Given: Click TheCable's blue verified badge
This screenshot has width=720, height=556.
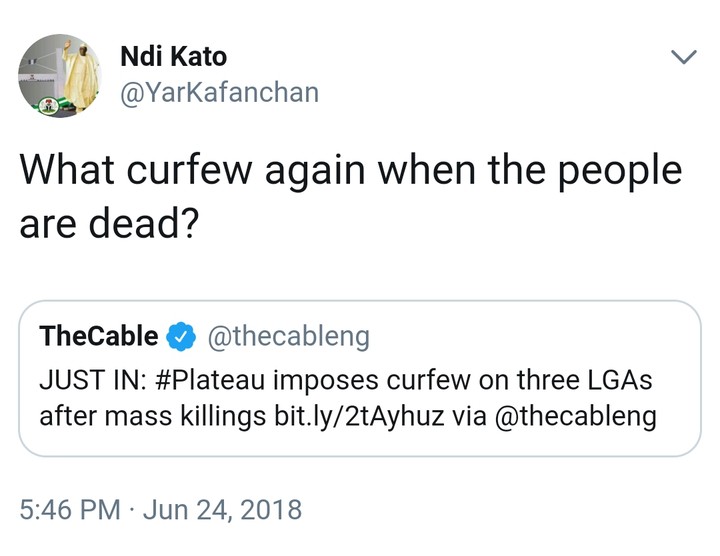Looking at the screenshot, I should (180, 337).
